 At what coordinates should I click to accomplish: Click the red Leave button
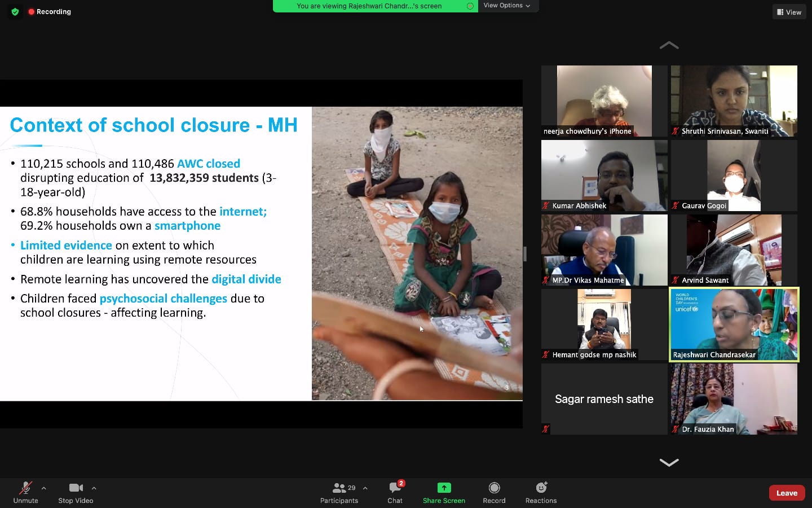[x=787, y=493]
